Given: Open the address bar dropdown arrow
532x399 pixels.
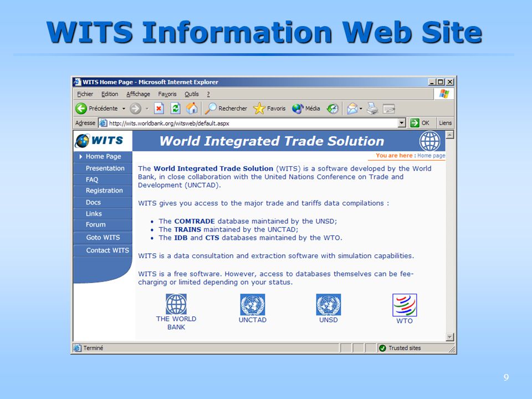Looking at the screenshot, I should pyautogui.click(x=402, y=123).
